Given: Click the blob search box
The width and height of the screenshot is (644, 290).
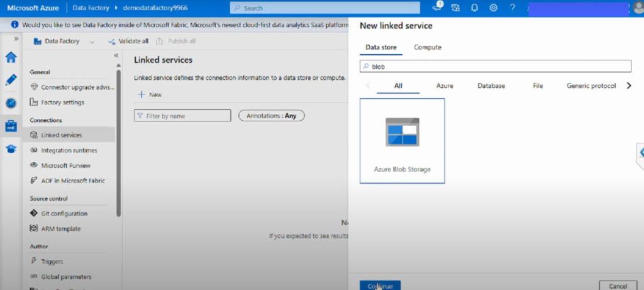Looking at the screenshot, I should tap(496, 66).
